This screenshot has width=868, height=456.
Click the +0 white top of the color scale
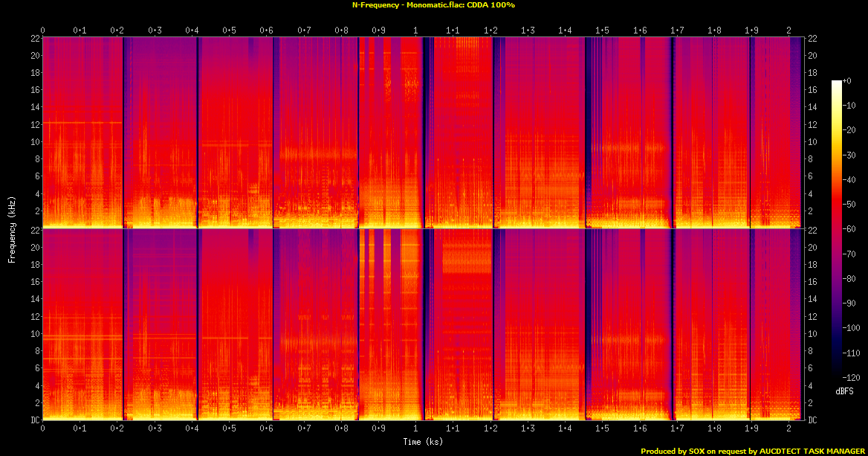click(838, 81)
